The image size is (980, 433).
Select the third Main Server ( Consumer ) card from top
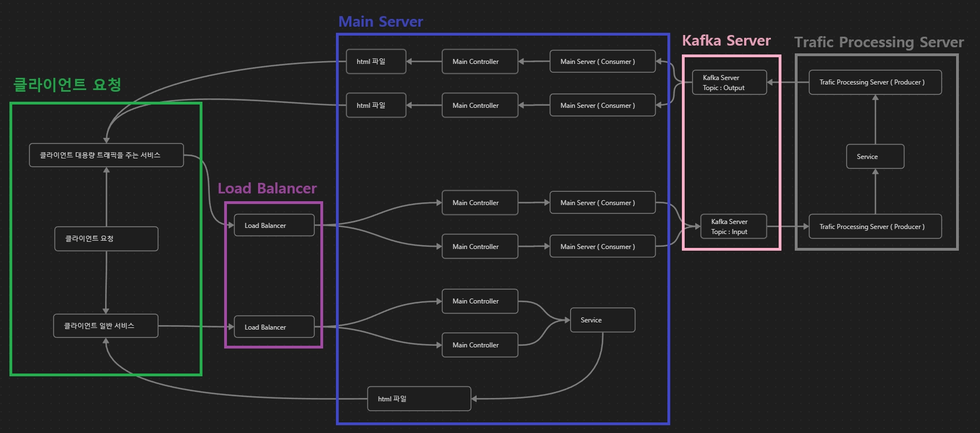pos(602,202)
